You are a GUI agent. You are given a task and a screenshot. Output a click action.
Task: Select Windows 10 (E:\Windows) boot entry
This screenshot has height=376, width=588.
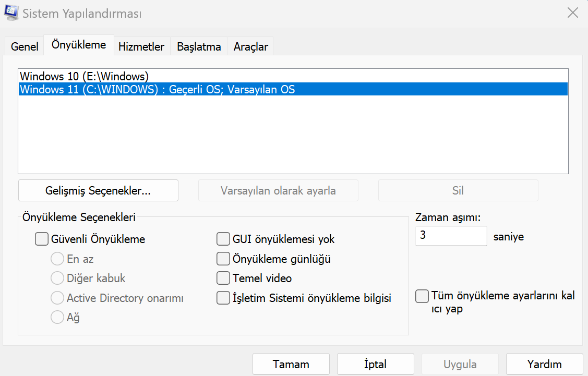point(85,76)
